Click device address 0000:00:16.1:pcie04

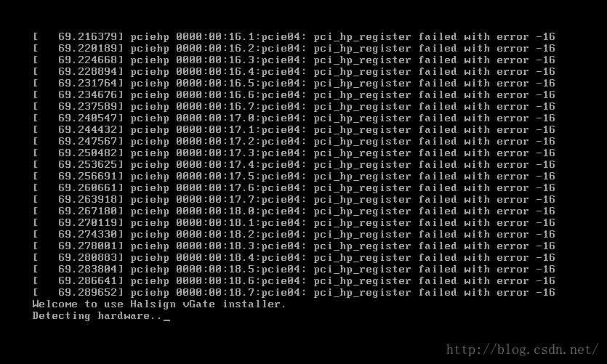coord(241,37)
